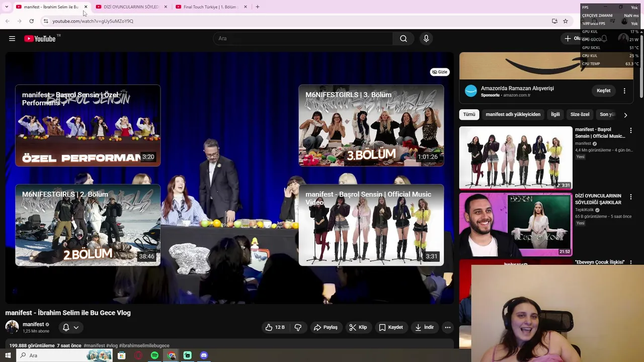Viewport: 644px width, 362px height.
Task: Click the Windows taskbar search box
Action: [x=64, y=355]
